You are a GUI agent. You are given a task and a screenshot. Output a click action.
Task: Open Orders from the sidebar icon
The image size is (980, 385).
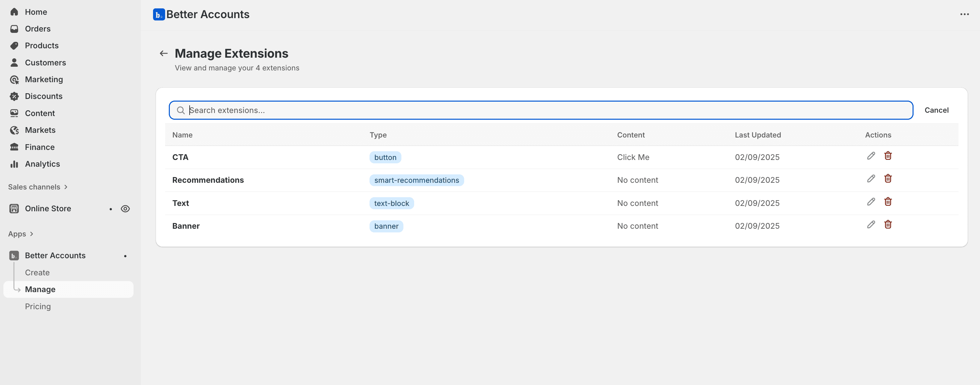(14, 29)
